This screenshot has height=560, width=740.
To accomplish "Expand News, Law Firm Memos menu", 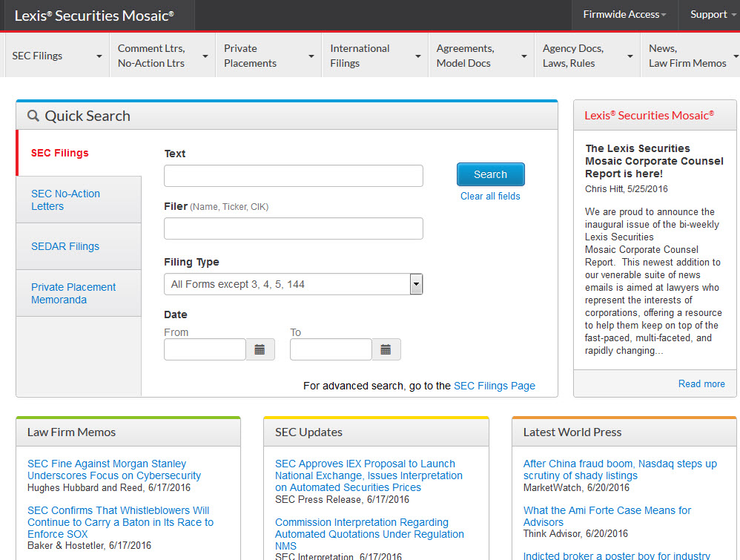I will coord(690,56).
